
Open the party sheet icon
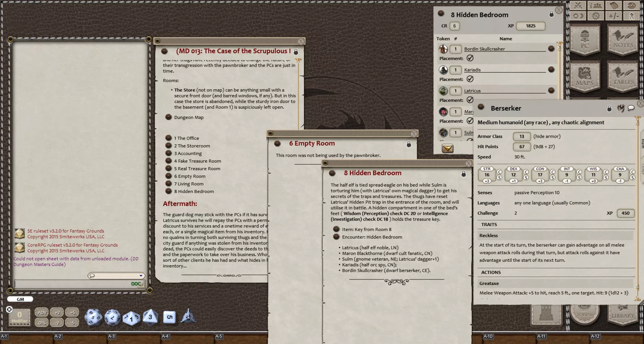click(596, 6)
